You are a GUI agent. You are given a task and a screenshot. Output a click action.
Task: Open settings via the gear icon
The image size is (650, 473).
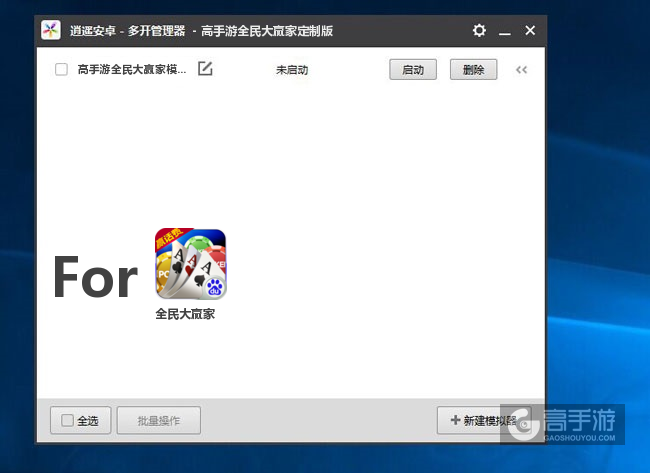tap(479, 31)
